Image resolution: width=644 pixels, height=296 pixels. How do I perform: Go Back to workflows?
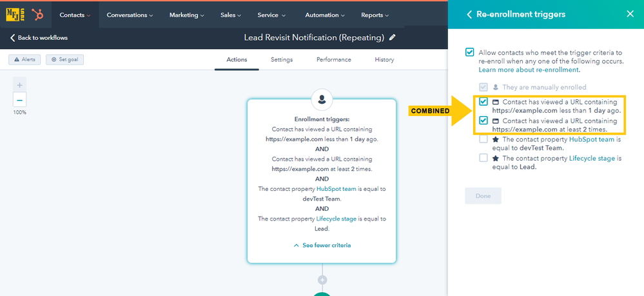tap(39, 38)
